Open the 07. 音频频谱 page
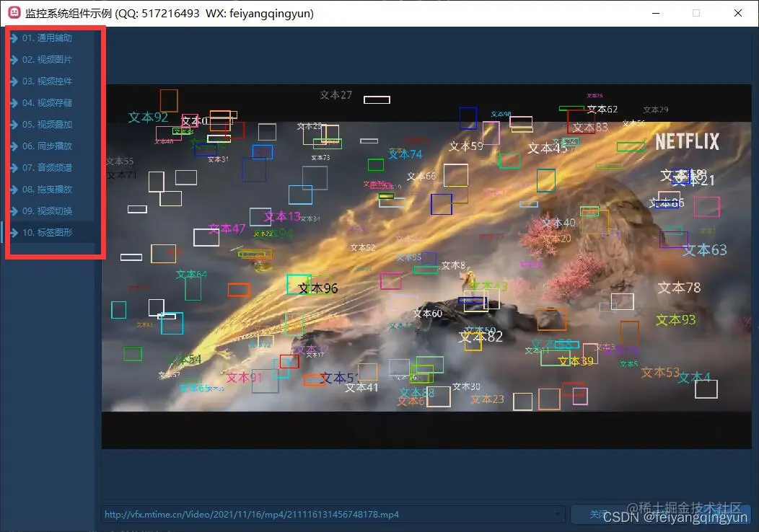The width and height of the screenshot is (759, 532). tap(48, 168)
